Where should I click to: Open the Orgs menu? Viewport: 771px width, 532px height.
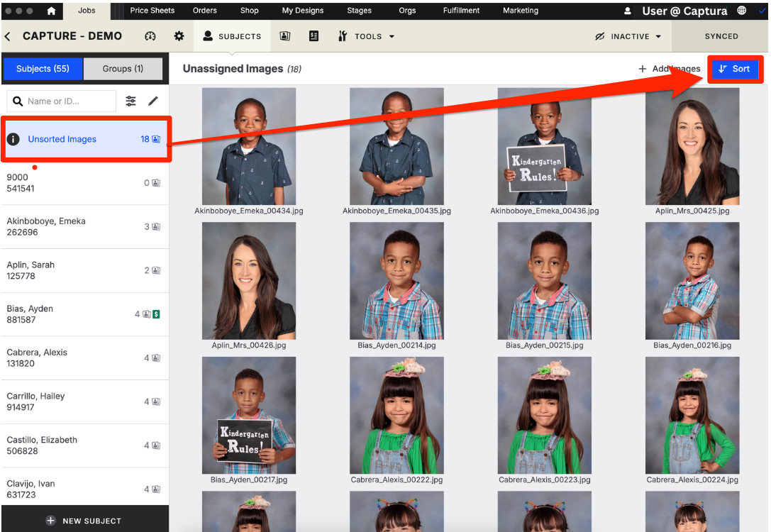pos(407,11)
